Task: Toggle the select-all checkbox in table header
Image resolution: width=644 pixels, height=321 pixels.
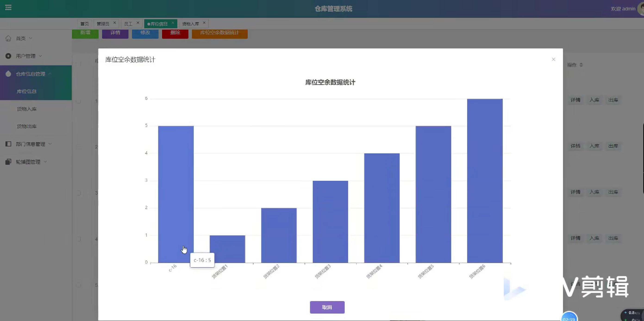Action: (x=78, y=64)
